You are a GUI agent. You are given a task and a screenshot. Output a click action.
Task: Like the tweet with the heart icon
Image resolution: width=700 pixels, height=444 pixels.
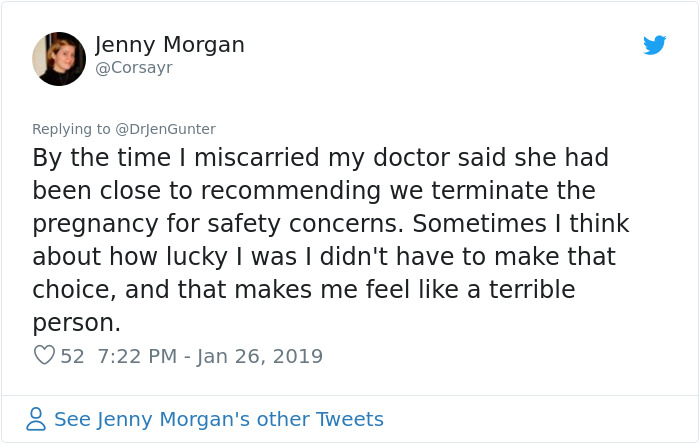click(x=44, y=355)
